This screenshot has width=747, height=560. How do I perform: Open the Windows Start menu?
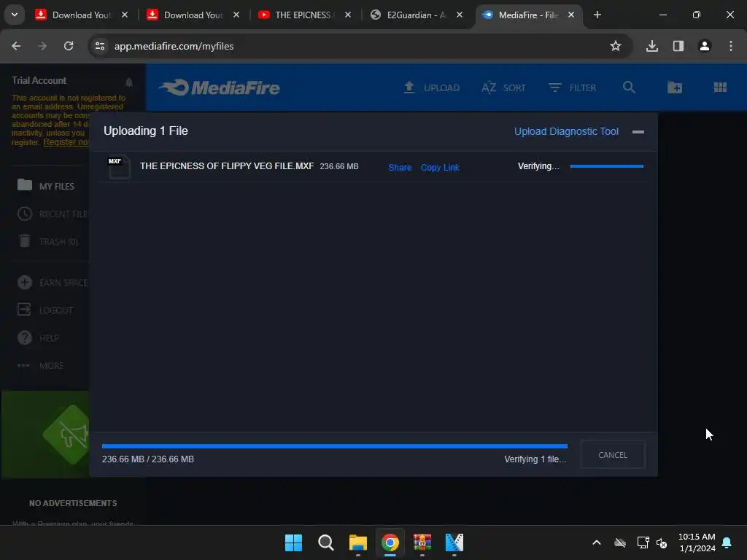(293, 542)
